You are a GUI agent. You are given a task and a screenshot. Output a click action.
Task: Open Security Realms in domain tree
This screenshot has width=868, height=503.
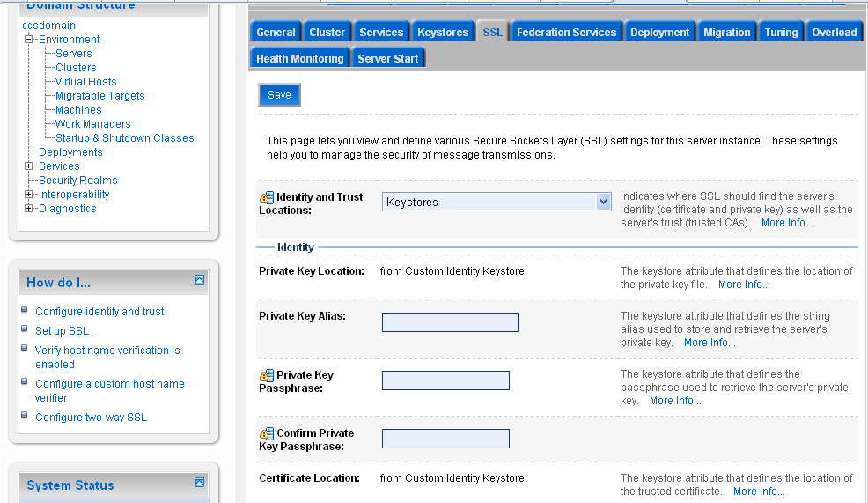pos(77,181)
